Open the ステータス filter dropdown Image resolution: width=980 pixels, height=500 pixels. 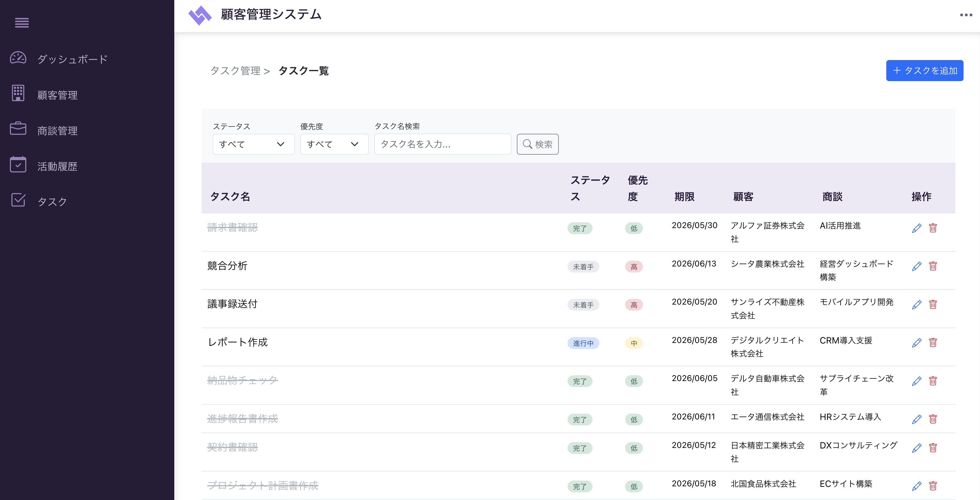pyautogui.click(x=253, y=144)
